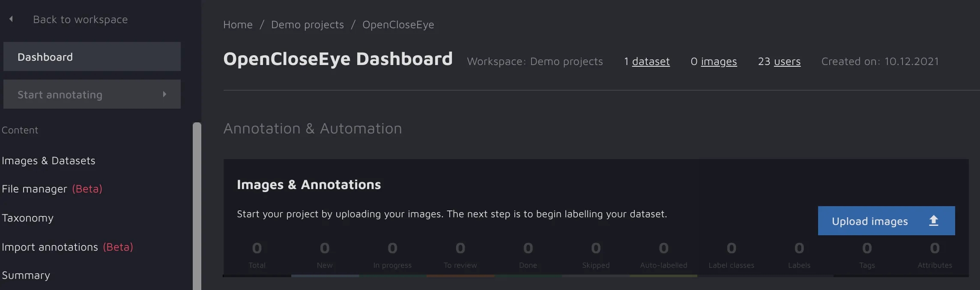Open the Dashboard menu item
980x290 pixels.
click(x=92, y=56)
